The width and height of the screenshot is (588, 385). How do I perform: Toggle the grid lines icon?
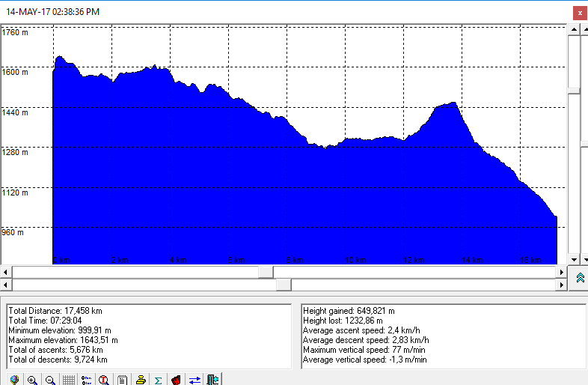[x=68, y=380]
